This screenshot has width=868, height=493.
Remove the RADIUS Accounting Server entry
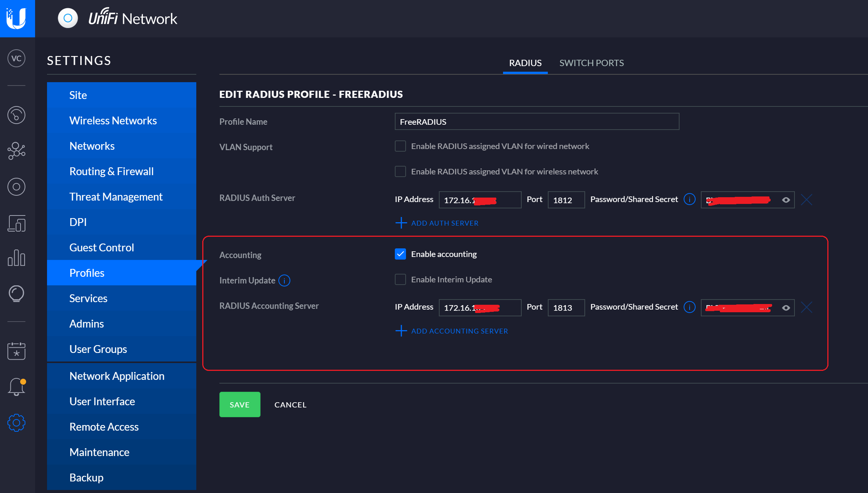pos(806,308)
